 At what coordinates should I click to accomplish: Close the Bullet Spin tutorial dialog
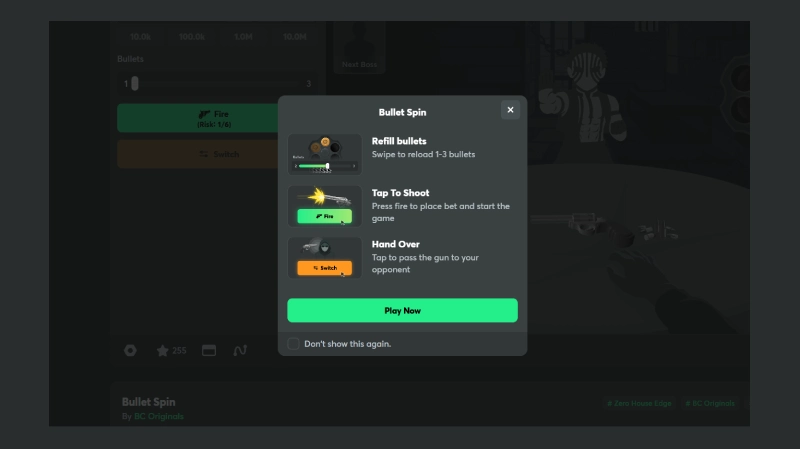click(x=510, y=110)
